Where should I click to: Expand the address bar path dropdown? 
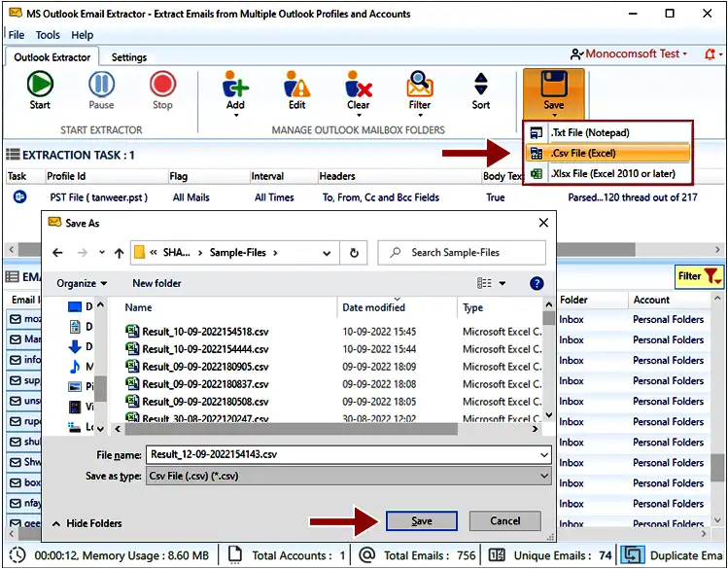pyautogui.click(x=327, y=253)
